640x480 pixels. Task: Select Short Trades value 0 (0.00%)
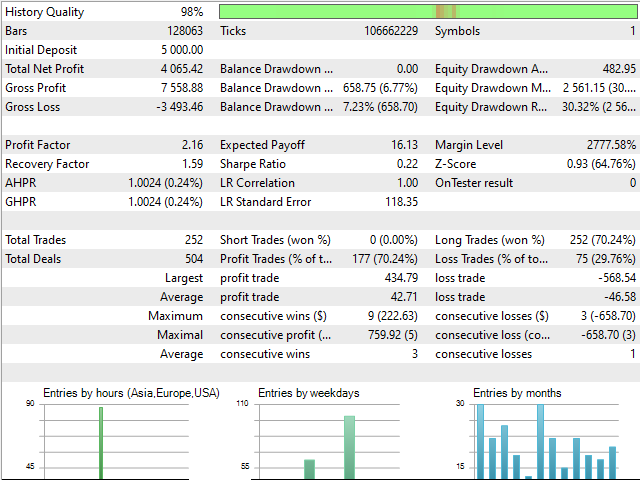pyautogui.click(x=394, y=240)
